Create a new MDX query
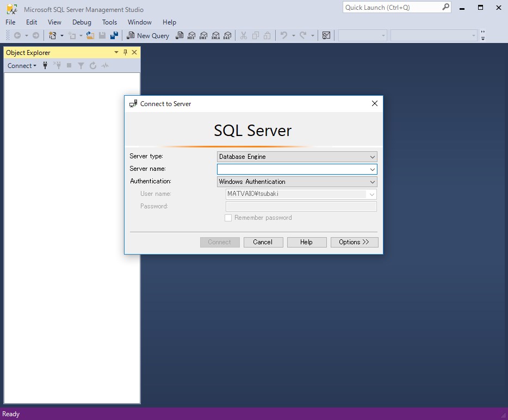The image size is (508, 420). point(191,35)
